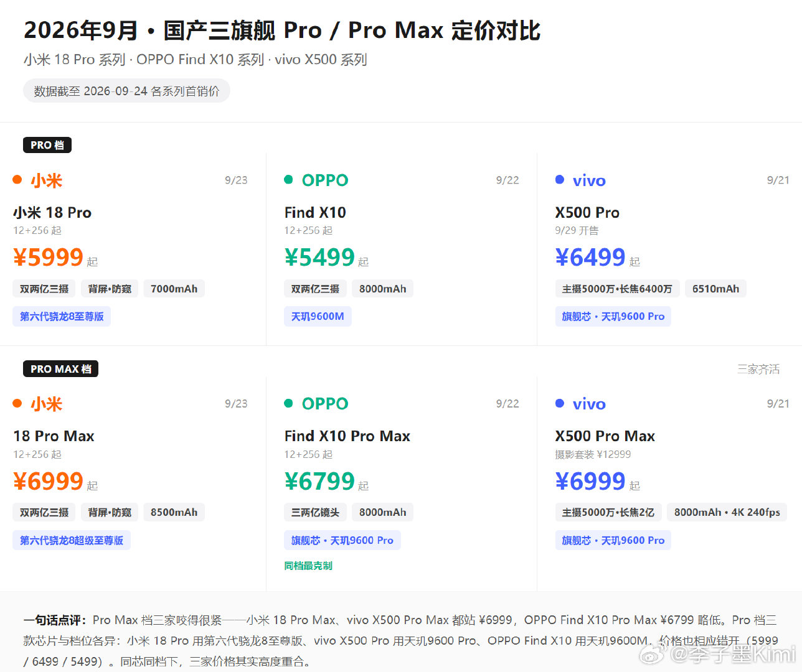This screenshot has height=672, width=802.
Task: Select the PRO MAX 档 black badge
Action: 61,369
